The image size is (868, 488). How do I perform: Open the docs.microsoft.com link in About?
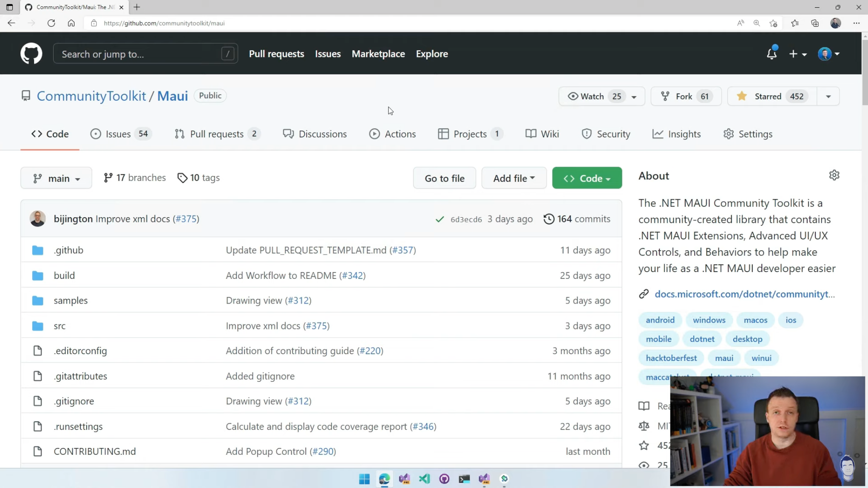point(744,294)
